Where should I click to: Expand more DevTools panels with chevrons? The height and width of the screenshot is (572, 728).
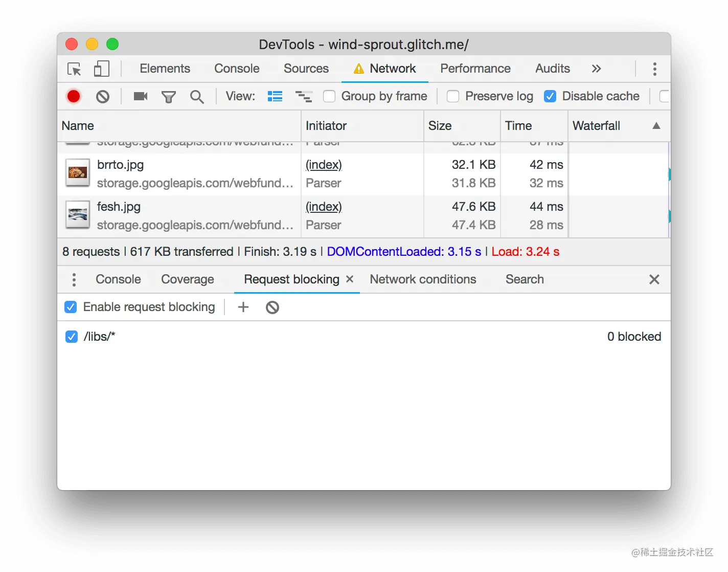point(596,69)
